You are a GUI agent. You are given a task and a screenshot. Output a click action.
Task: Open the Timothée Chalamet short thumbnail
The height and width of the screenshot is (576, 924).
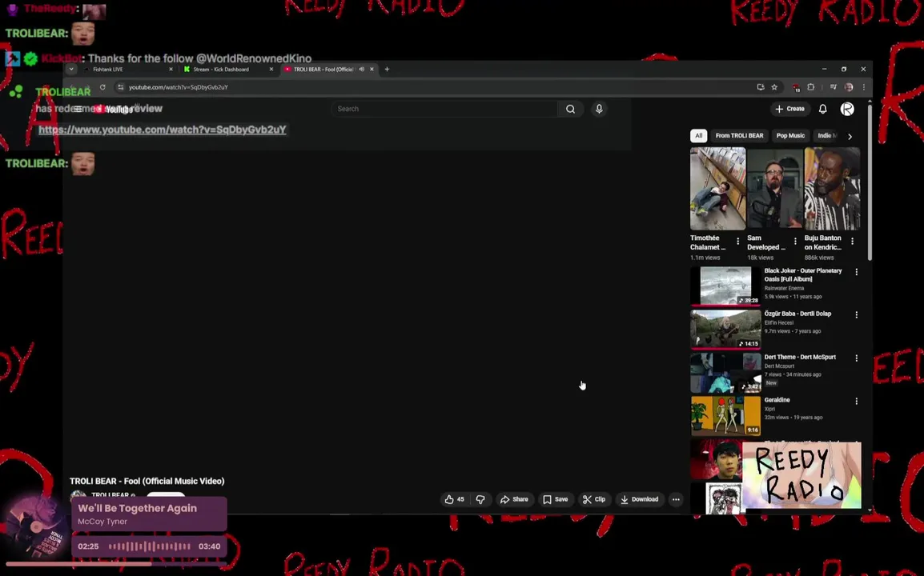(x=717, y=189)
